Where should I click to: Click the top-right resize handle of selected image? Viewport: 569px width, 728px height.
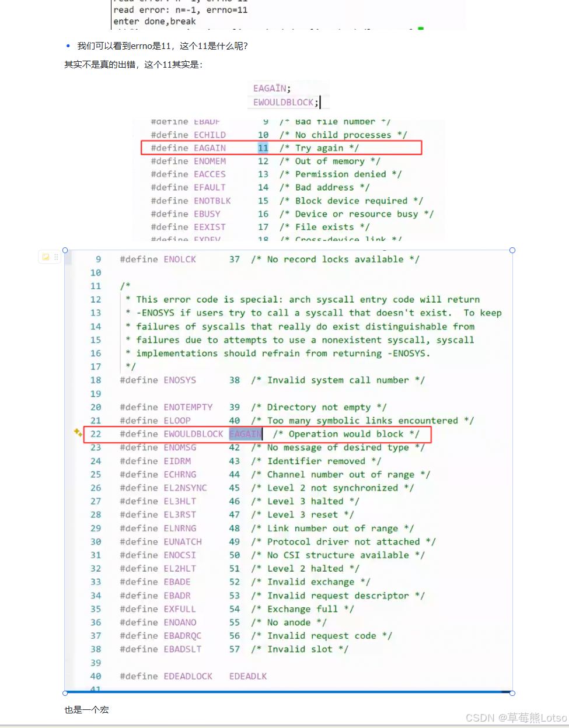coord(512,250)
